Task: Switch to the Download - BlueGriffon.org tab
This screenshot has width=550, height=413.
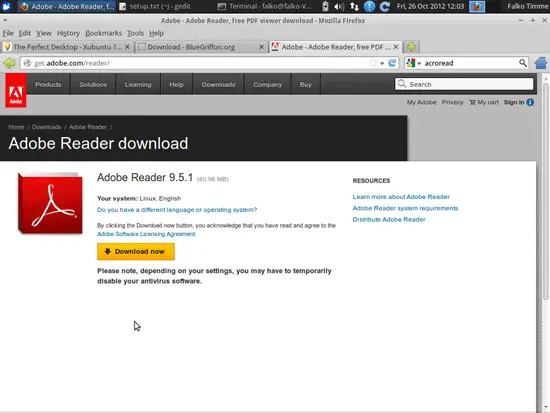Action: [201, 47]
